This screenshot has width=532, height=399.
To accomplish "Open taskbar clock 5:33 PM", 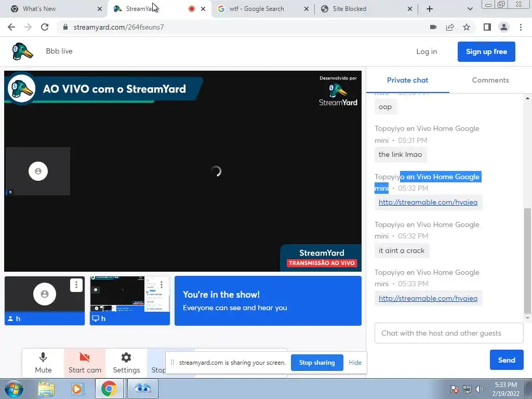I will 506,389.
